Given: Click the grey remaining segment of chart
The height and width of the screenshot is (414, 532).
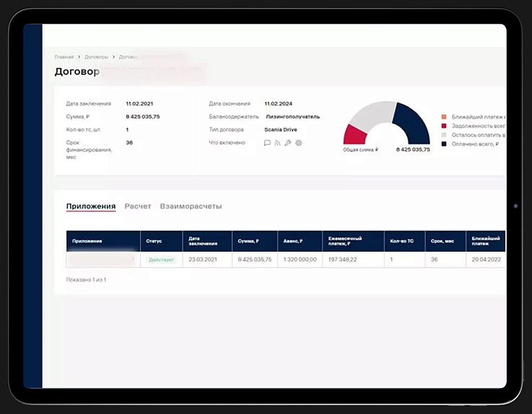Looking at the screenshot, I should [x=372, y=115].
